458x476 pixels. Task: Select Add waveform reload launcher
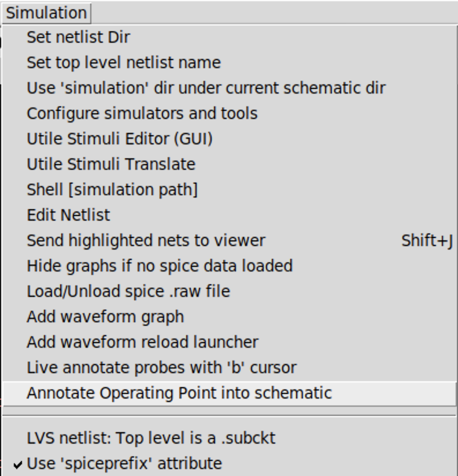click(x=230, y=342)
